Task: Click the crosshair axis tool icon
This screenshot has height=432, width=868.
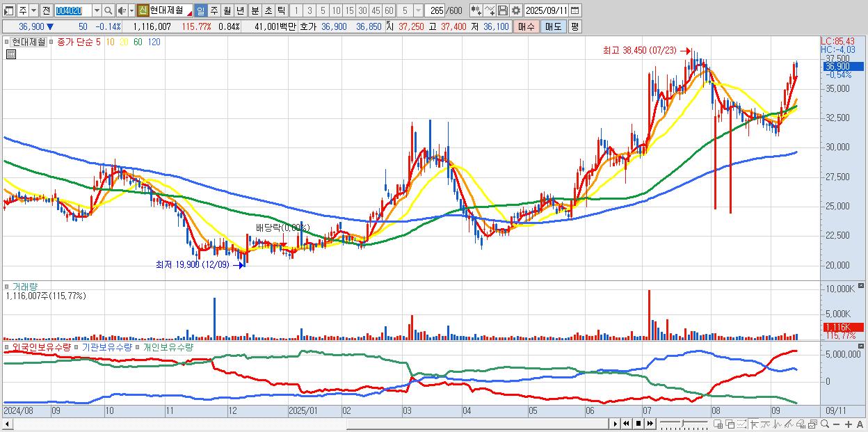Action: (755, 424)
